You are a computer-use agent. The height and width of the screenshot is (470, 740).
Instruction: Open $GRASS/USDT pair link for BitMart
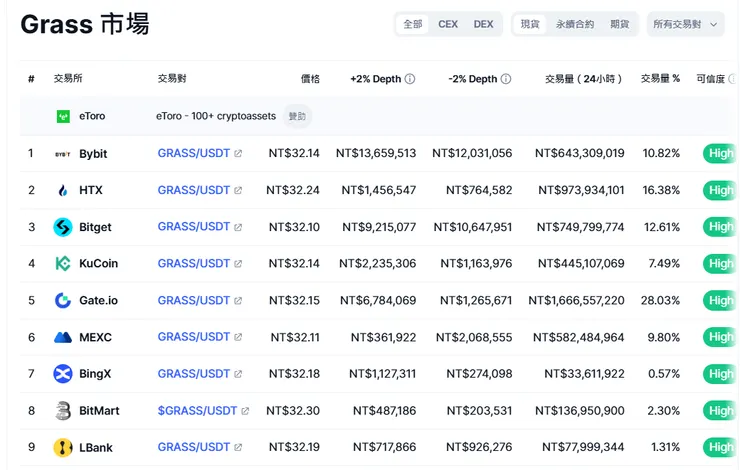(x=197, y=411)
